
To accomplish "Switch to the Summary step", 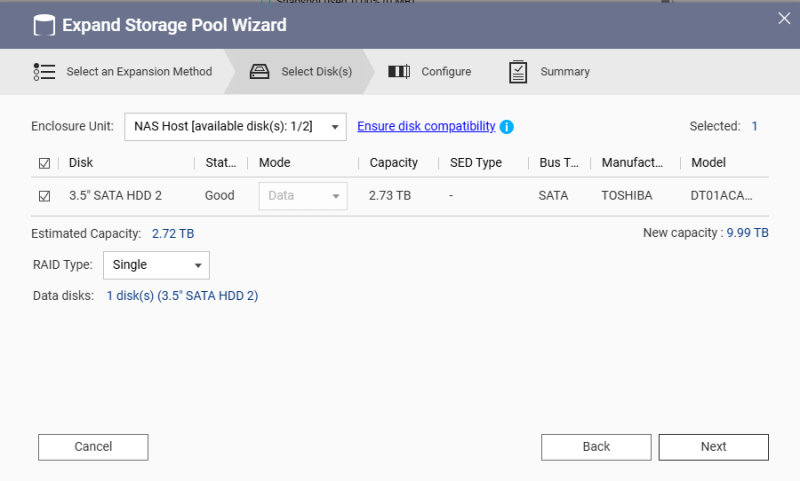I will (x=565, y=72).
